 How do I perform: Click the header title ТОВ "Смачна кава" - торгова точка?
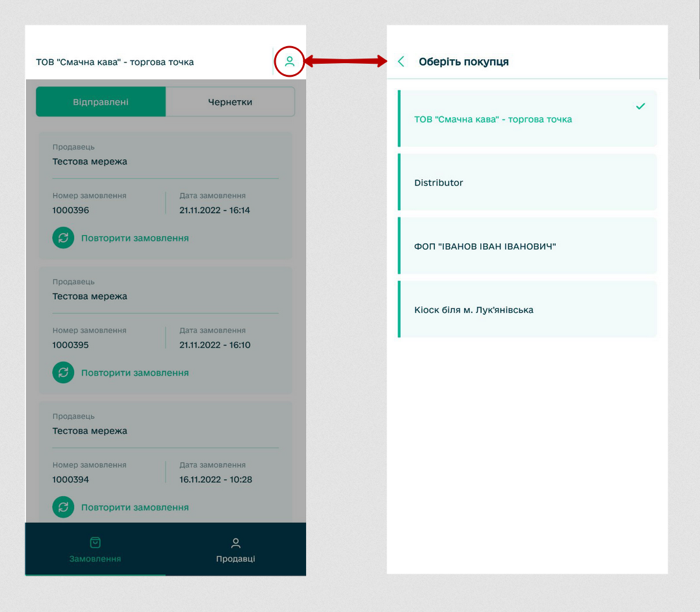(x=115, y=62)
